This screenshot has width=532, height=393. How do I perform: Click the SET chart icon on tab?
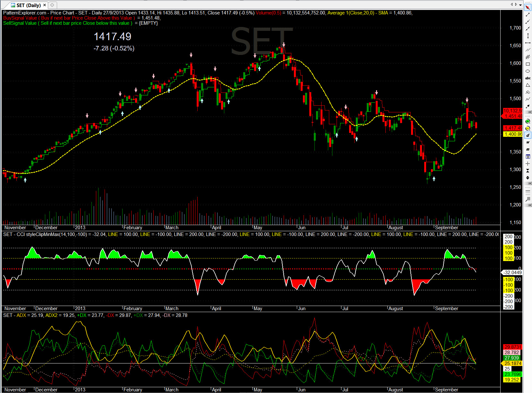click(x=13, y=5)
